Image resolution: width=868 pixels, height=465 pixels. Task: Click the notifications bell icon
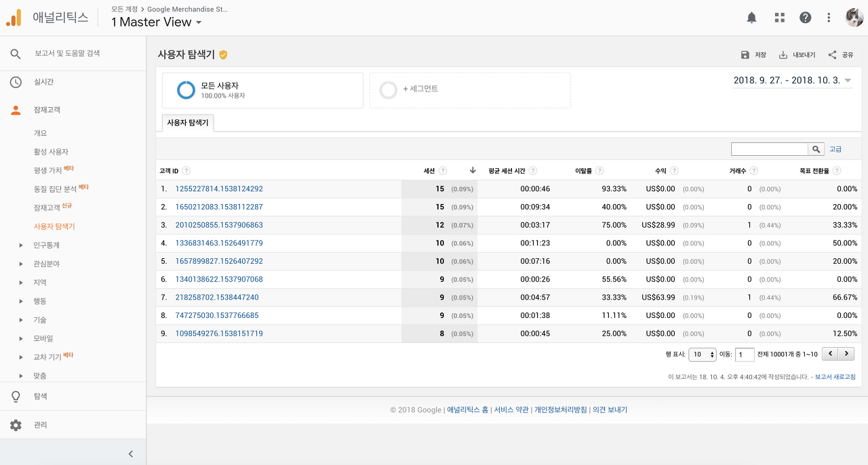click(x=751, y=18)
